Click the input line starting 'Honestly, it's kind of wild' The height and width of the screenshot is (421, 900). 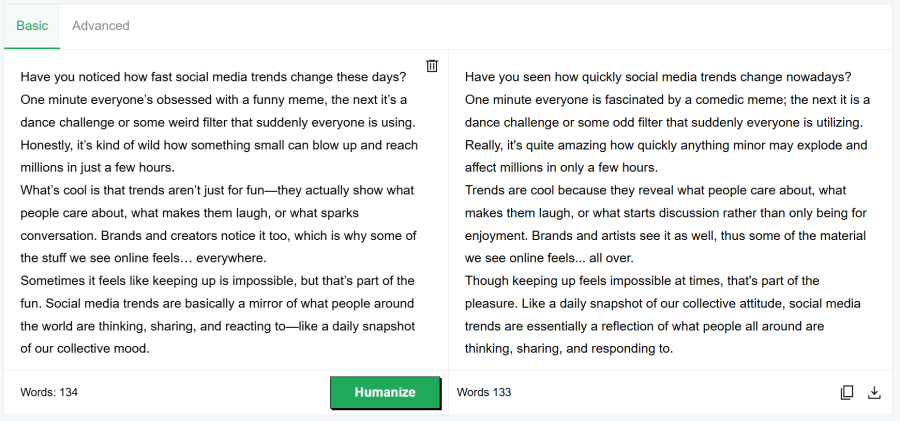click(219, 145)
